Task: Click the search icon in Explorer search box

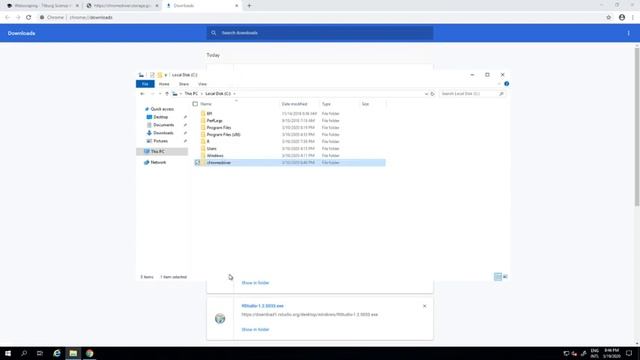Action: pyautogui.click(x=501, y=94)
